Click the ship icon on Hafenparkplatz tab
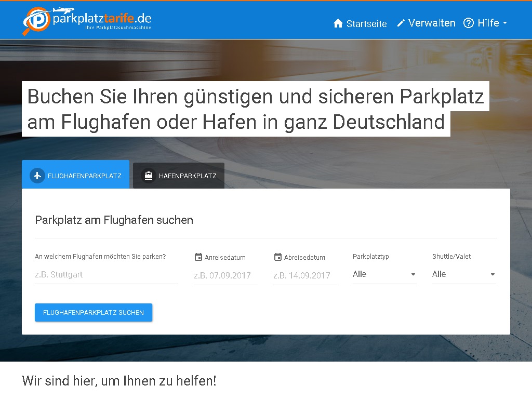Viewport: 532px width, 399px height. point(149,176)
